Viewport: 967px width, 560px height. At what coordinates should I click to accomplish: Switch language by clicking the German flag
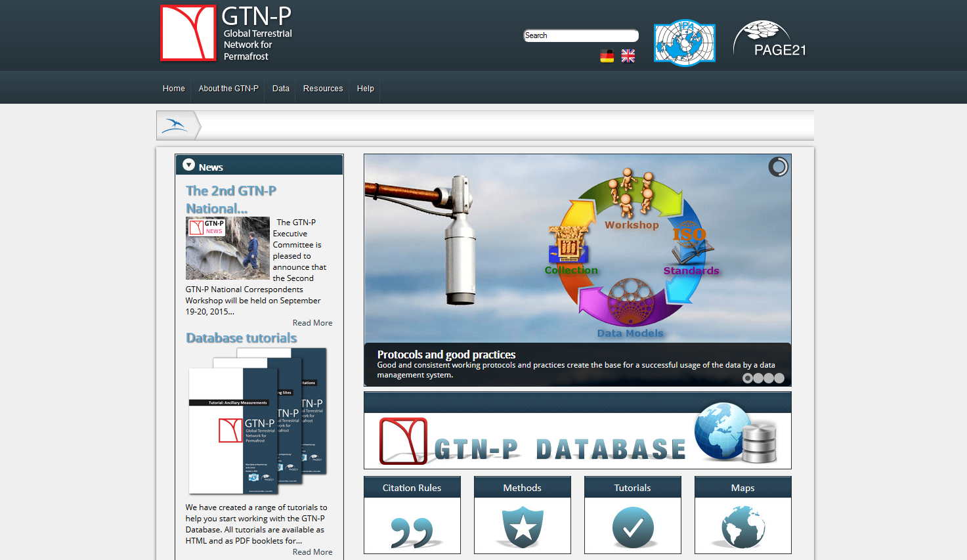(x=607, y=56)
